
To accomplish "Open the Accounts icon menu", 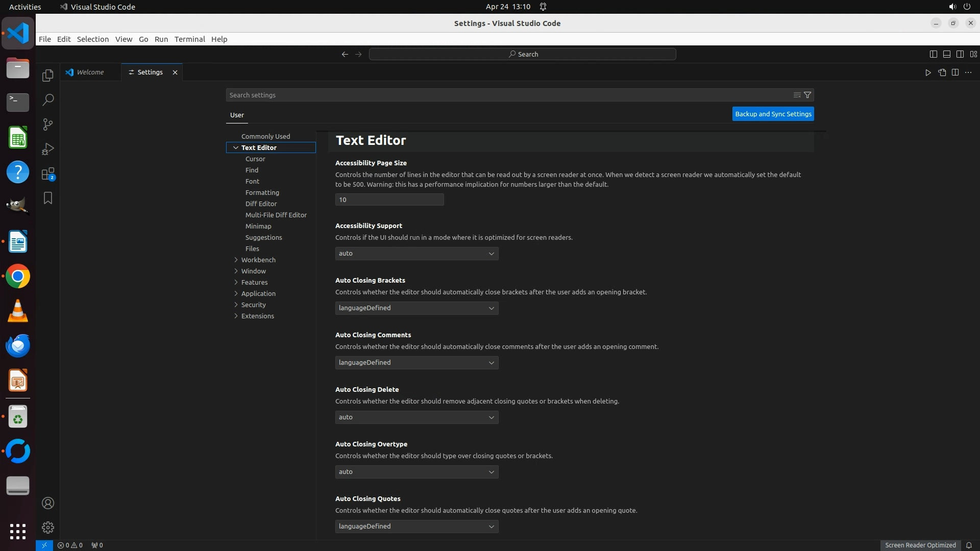I will tap(48, 503).
